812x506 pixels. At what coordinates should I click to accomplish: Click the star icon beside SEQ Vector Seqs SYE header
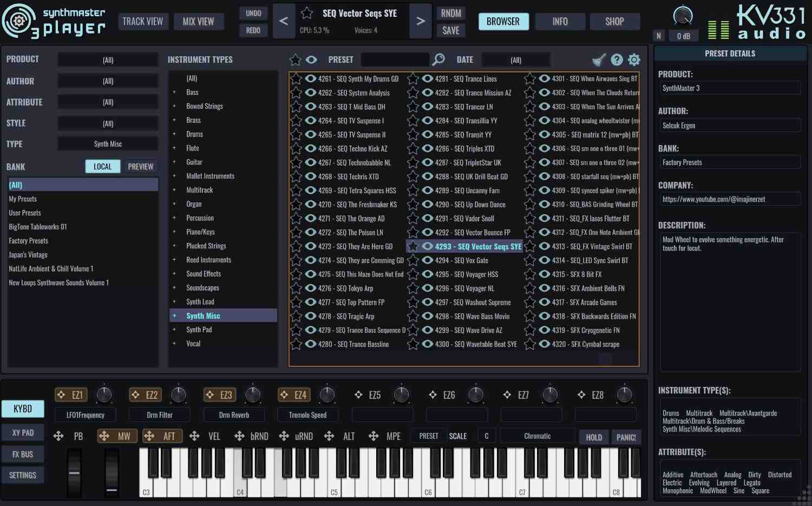[306, 13]
